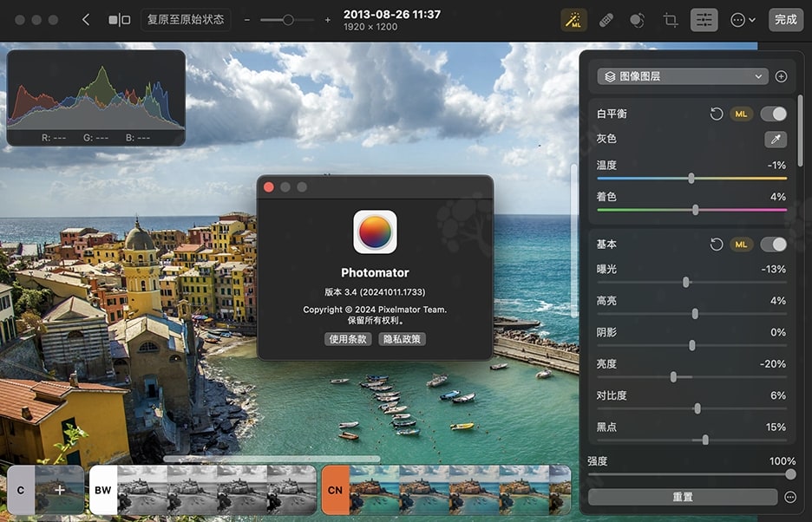Toggle the 基本 switch
Screen dimensions: 812x522
pyautogui.click(x=773, y=245)
